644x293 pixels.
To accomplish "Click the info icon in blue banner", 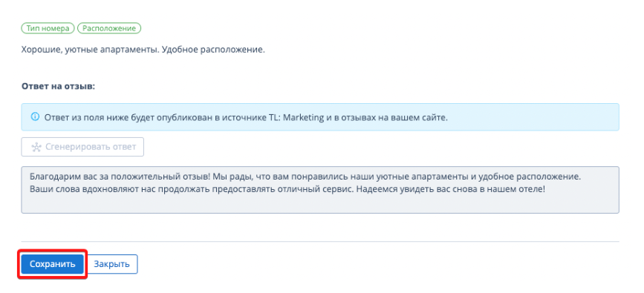I will pyautogui.click(x=36, y=117).
